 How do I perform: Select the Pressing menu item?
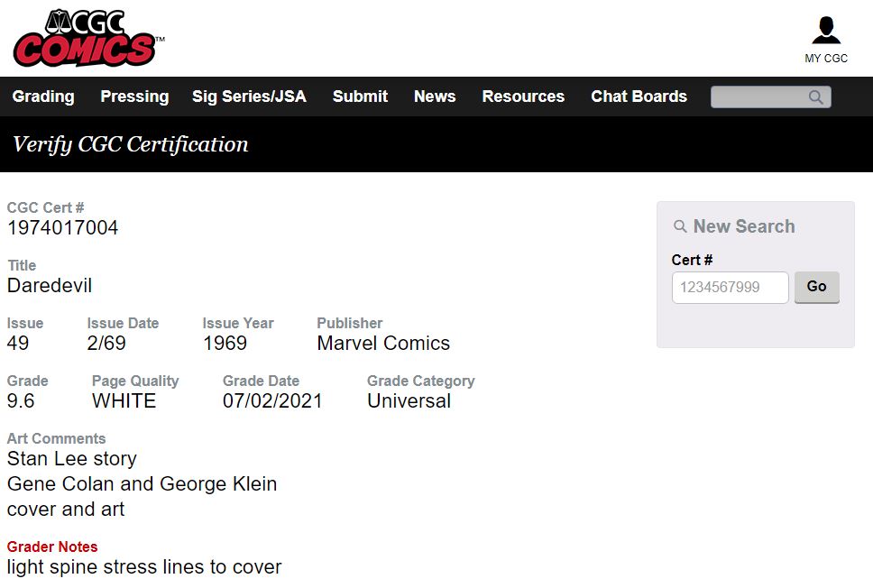point(134,96)
